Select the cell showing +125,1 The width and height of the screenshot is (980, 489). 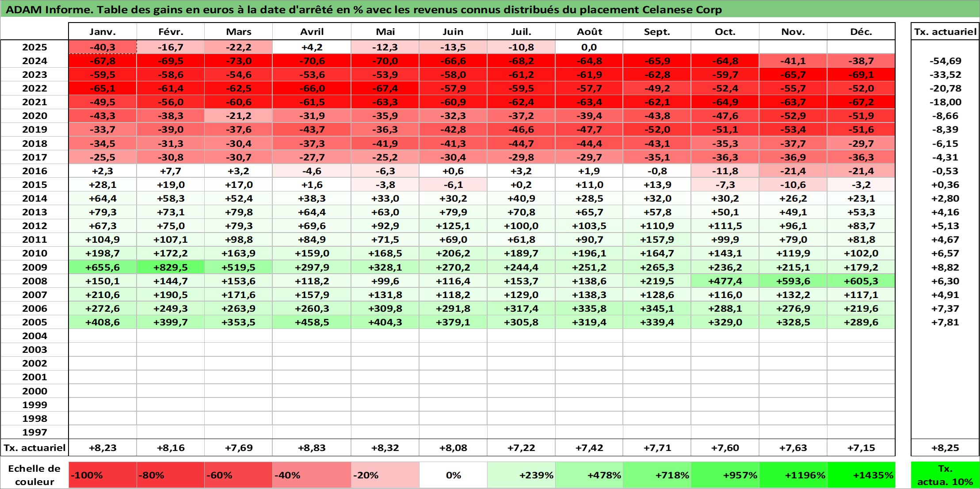tap(453, 225)
